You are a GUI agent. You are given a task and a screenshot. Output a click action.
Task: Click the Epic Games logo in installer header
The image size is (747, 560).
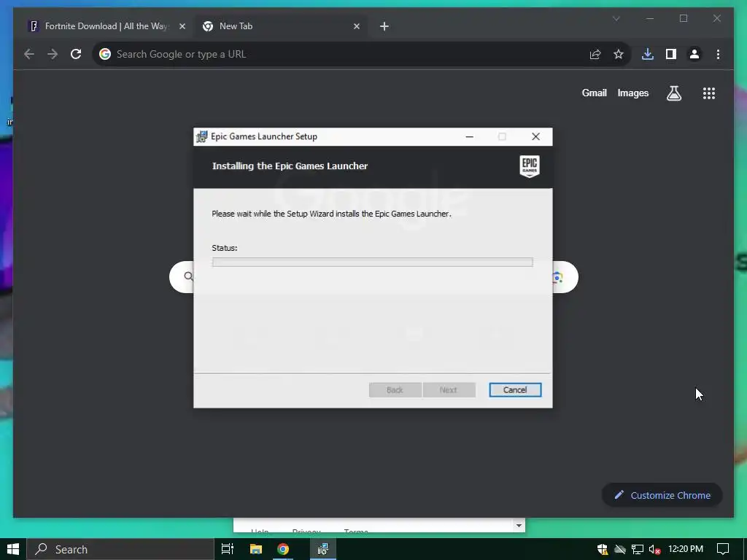pos(530,166)
